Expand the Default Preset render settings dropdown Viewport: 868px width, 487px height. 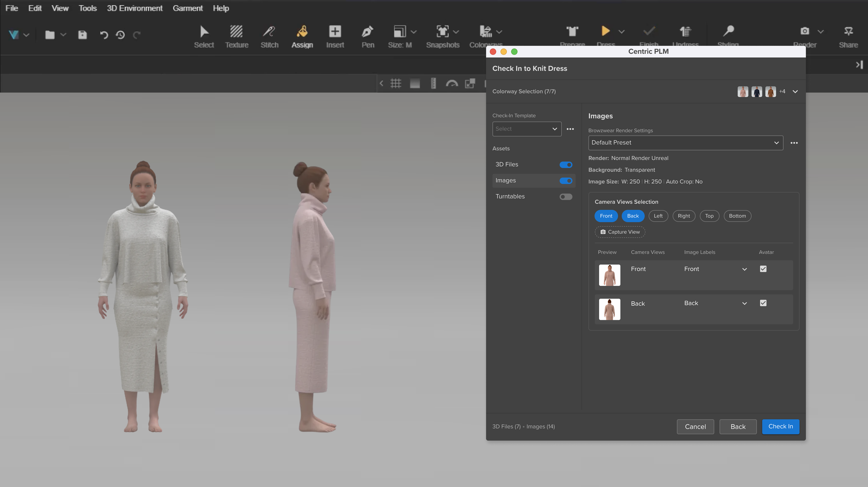tap(685, 143)
